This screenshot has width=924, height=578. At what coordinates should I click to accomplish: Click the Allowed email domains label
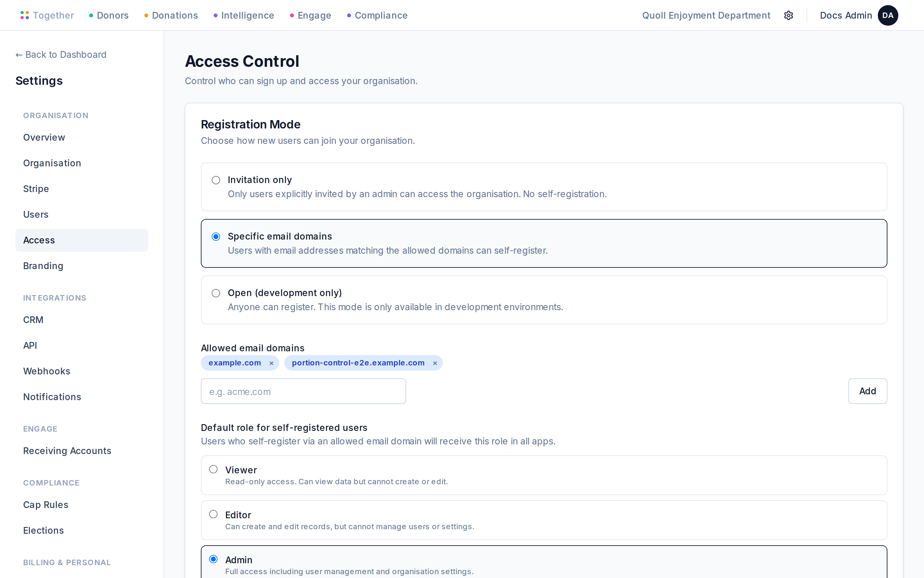[252, 348]
